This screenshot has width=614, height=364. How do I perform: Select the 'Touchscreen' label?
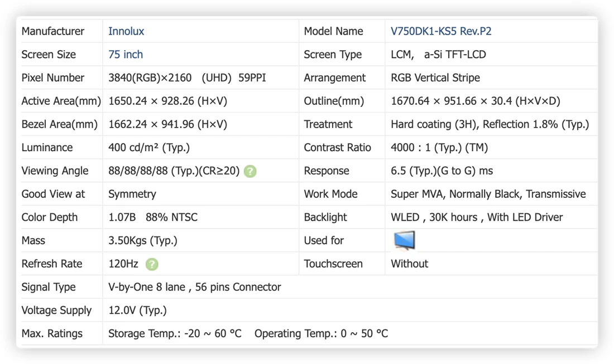coord(333,264)
